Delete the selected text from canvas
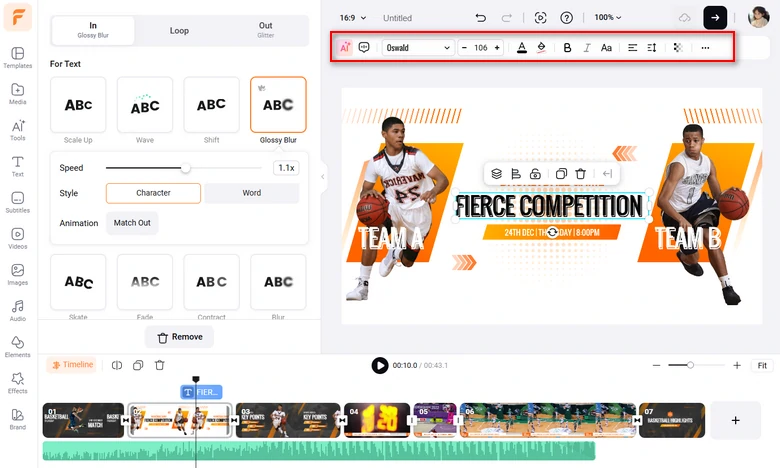The width and height of the screenshot is (780, 468). coord(581,174)
